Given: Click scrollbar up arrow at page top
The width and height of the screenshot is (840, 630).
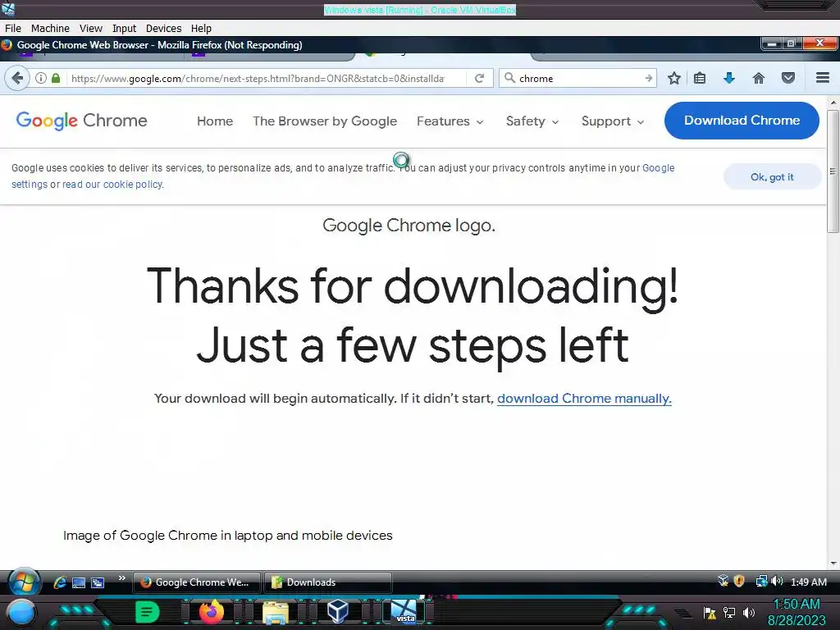Looking at the screenshot, I should [833, 103].
